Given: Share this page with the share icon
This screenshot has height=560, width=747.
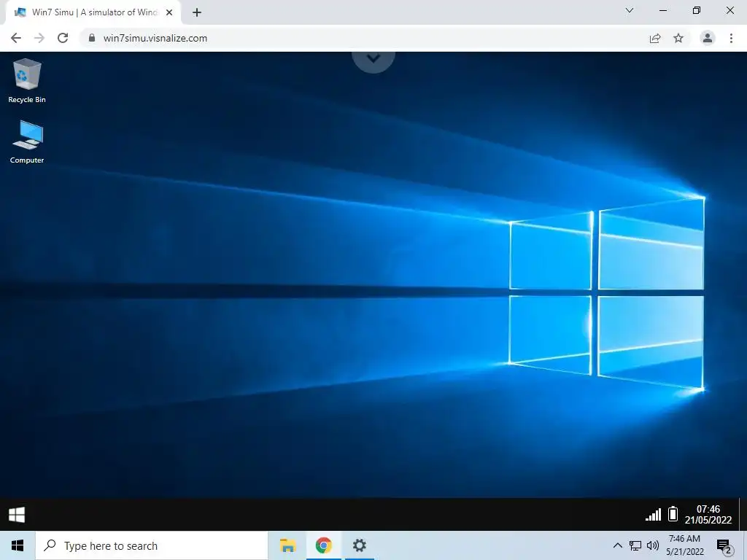Looking at the screenshot, I should pos(655,38).
